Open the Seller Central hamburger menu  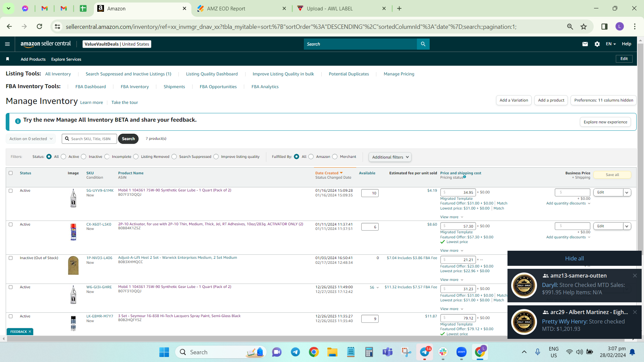7,44
